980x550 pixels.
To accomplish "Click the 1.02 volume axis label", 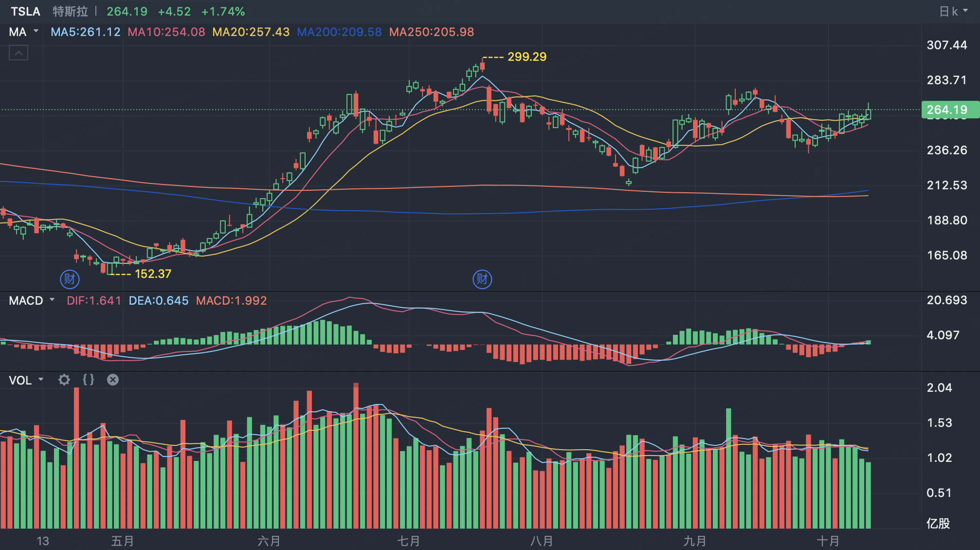I will 939,458.
